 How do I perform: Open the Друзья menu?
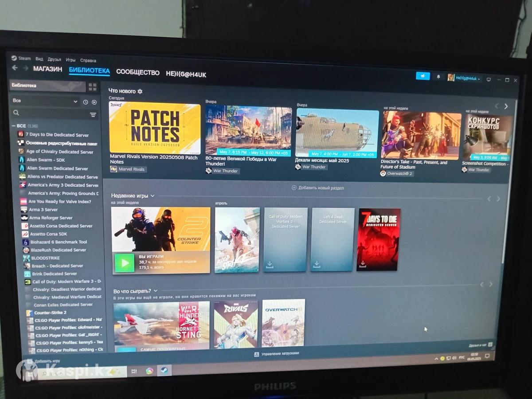55,59
